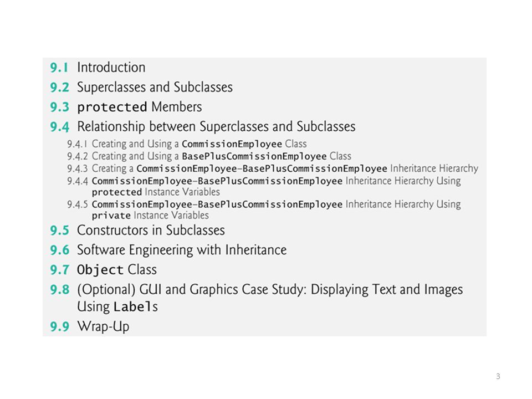The height and width of the screenshot is (399, 532).
Task: Click subsection 9.4.5 using private Instance Variables
Action: (x=264, y=209)
